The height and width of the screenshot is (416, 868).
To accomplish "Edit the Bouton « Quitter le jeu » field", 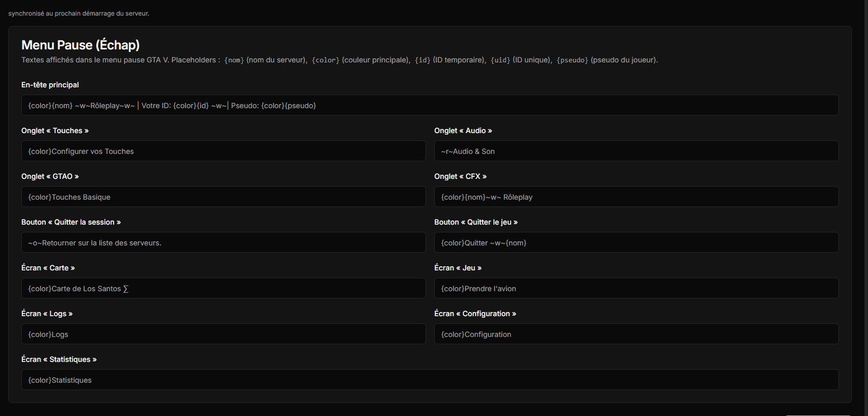I will (636, 242).
